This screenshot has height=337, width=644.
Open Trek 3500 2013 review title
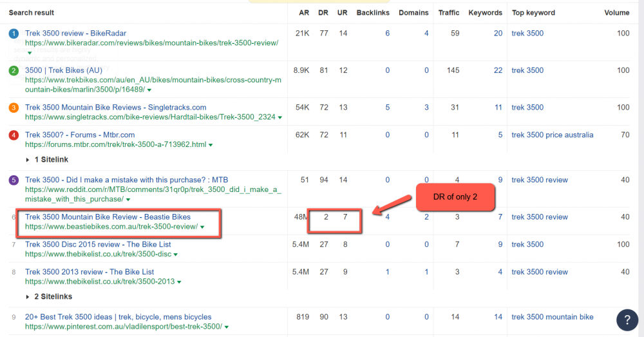[90, 272]
